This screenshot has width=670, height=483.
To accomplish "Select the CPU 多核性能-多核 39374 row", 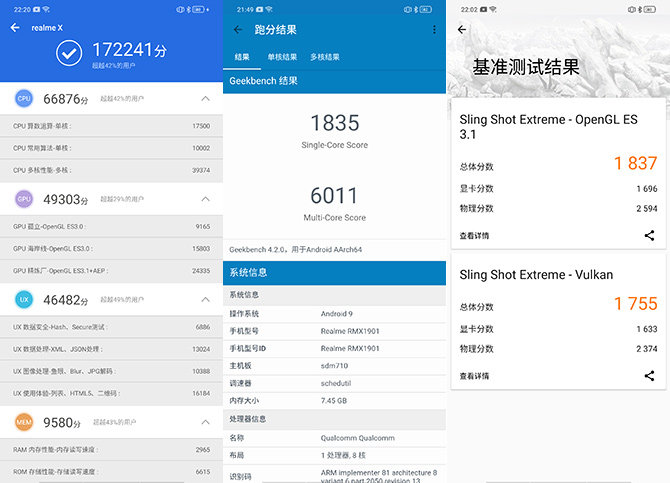I will click(x=111, y=171).
